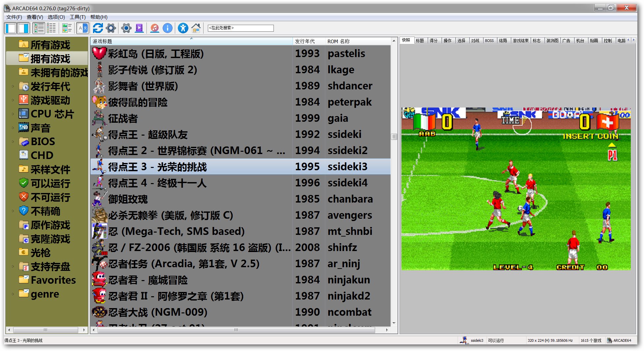
Task: Expand the 发行年代 tree node
Action: click(x=13, y=86)
